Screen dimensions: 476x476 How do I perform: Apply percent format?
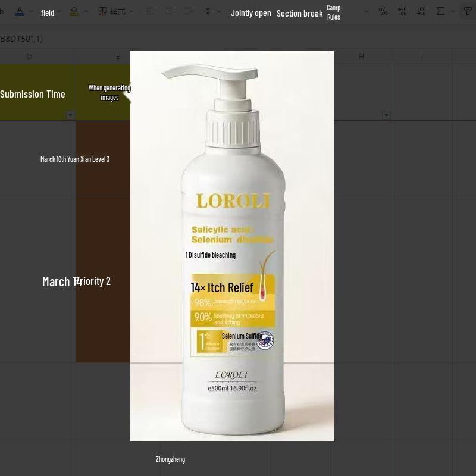click(383, 12)
